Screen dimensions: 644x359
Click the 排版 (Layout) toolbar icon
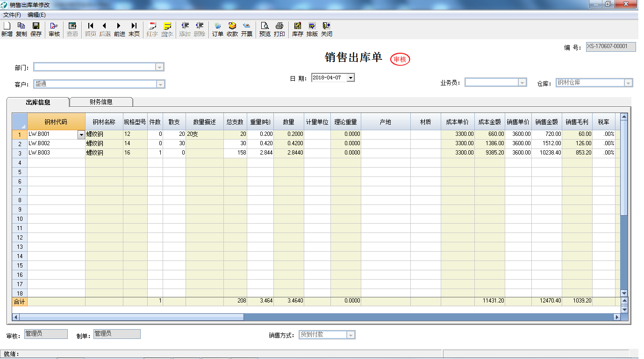[x=312, y=29]
